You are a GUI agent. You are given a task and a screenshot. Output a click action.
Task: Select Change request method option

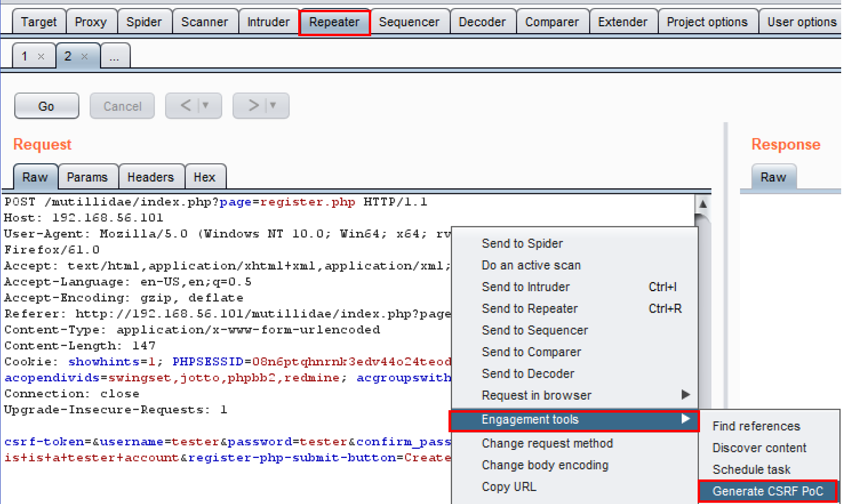(x=547, y=443)
